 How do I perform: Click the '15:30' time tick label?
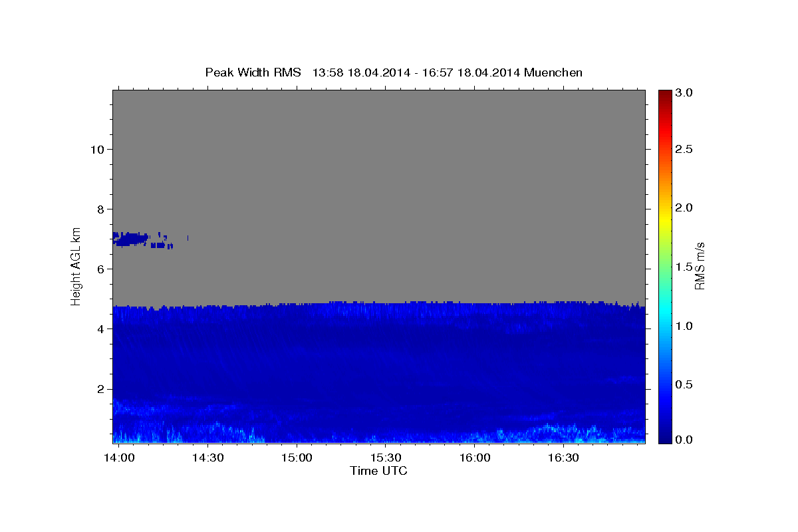pos(386,458)
